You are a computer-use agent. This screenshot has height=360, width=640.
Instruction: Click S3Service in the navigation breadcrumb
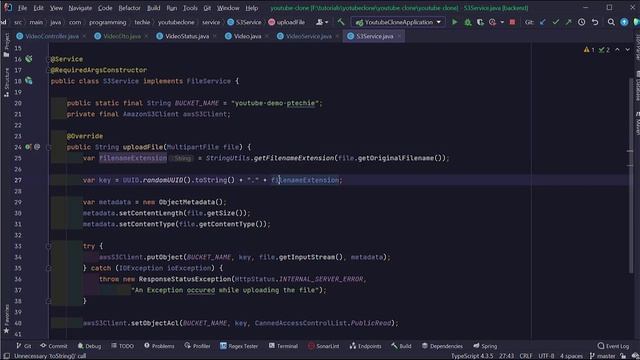[244, 22]
